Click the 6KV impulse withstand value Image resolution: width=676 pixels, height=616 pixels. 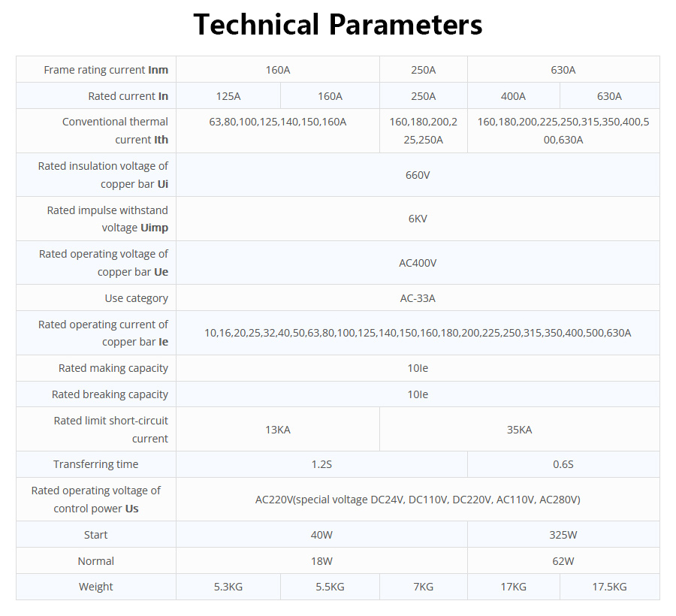point(418,219)
